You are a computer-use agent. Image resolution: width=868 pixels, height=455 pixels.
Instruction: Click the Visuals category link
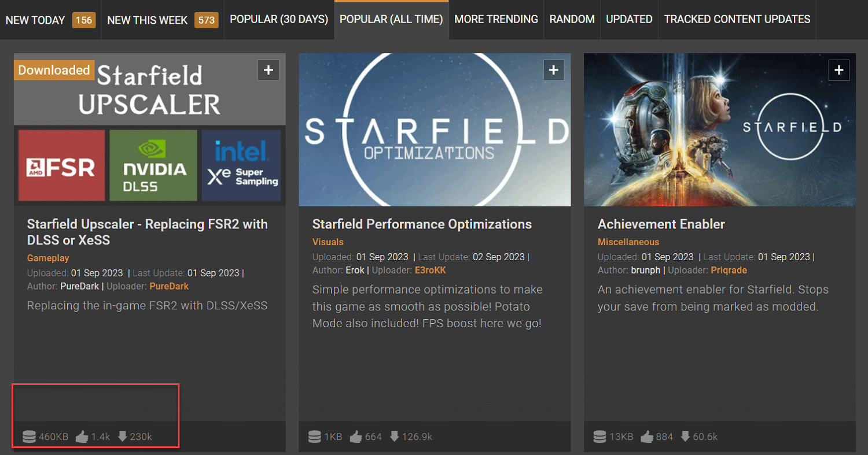pos(328,242)
